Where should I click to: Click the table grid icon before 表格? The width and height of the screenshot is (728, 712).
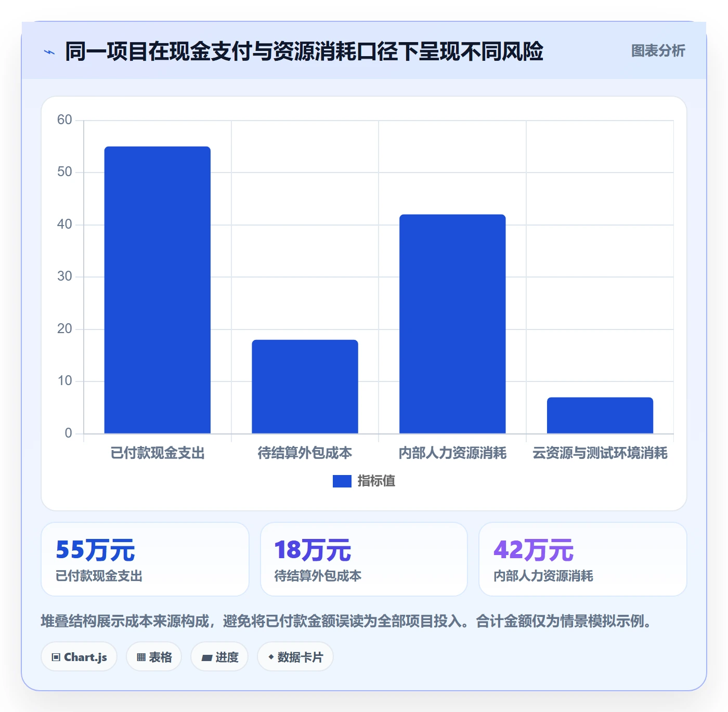(x=141, y=657)
